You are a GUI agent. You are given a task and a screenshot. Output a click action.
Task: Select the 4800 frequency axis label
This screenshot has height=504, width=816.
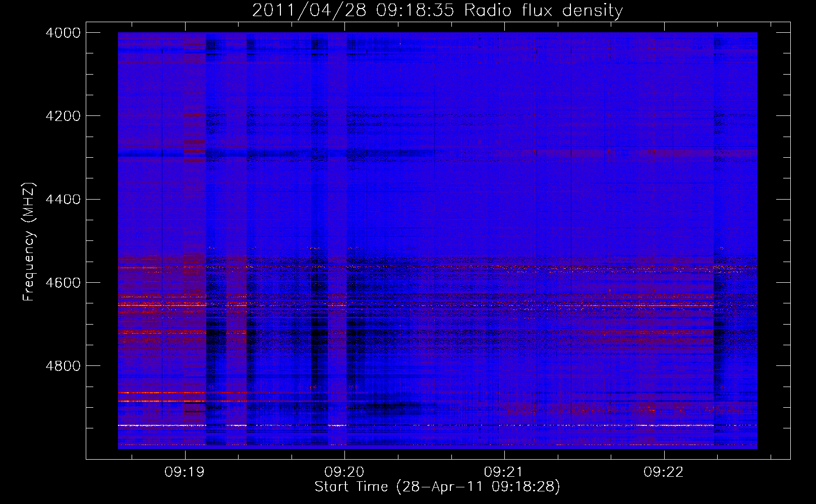pos(63,366)
